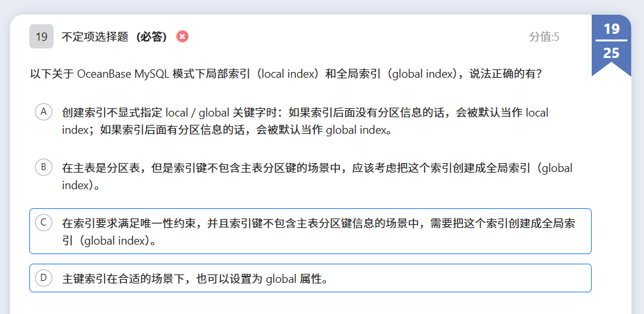This screenshot has height=314, width=644.
Task: Click current number 19 on blue bookmark ribbon
Action: tap(611, 29)
